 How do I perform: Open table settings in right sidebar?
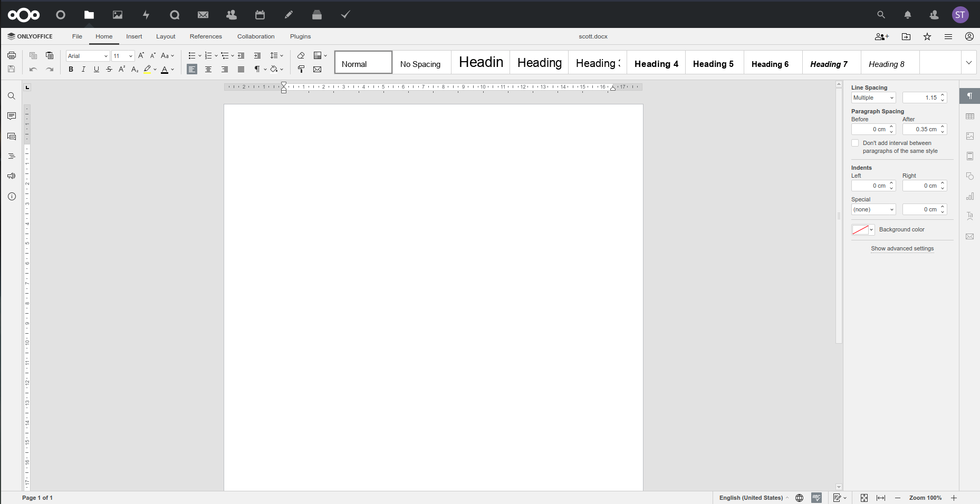click(x=970, y=116)
